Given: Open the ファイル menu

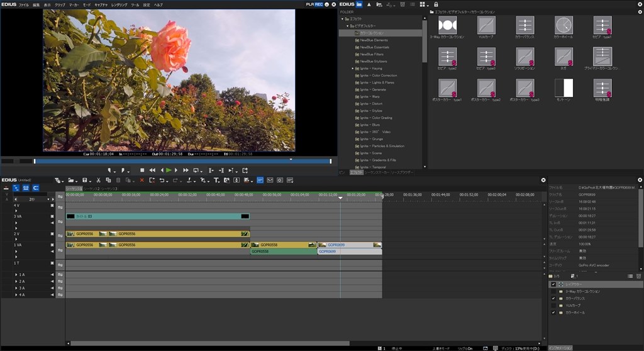Looking at the screenshot, I should coord(23,5).
